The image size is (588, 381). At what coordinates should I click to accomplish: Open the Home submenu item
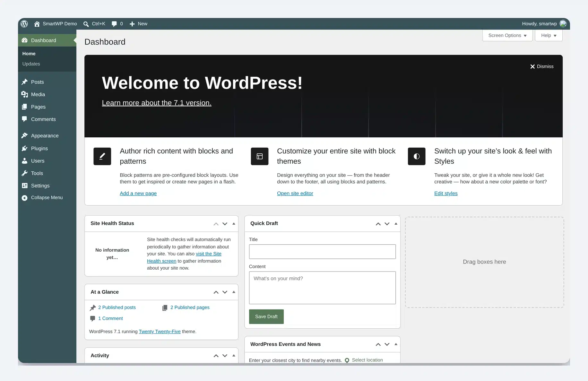(29, 54)
